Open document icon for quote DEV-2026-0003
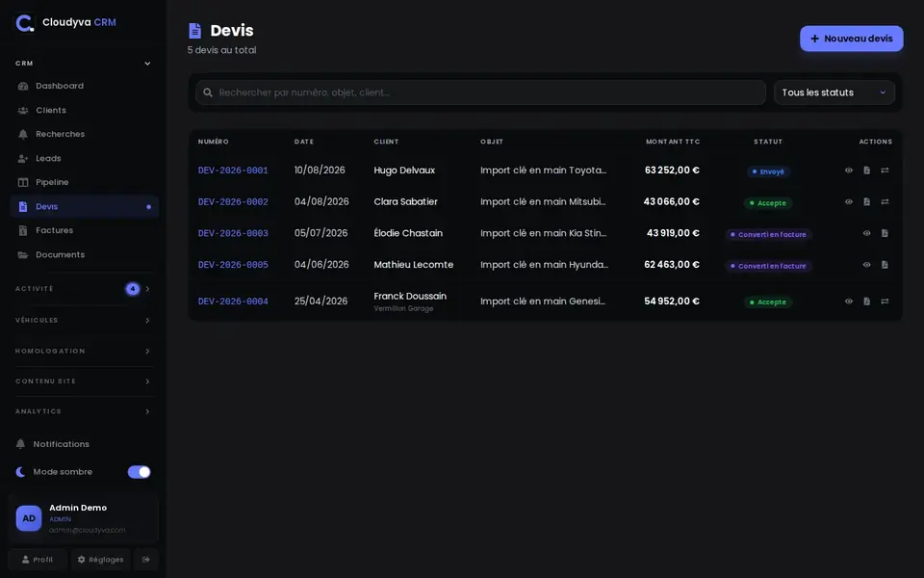This screenshot has width=924, height=578. coord(885,233)
